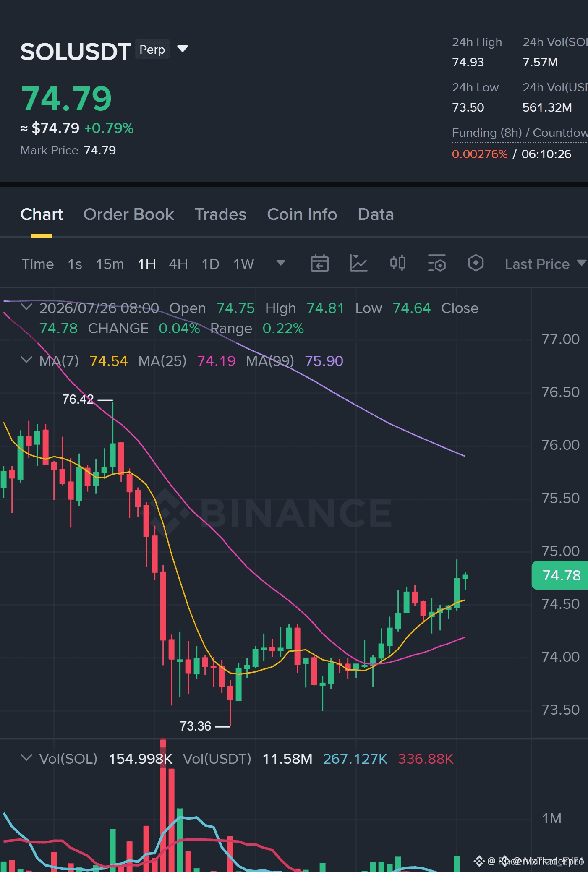This screenshot has height=872, width=588.
Task: Open the SOLUSDT Perp pair dropdown
Action: 183,49
